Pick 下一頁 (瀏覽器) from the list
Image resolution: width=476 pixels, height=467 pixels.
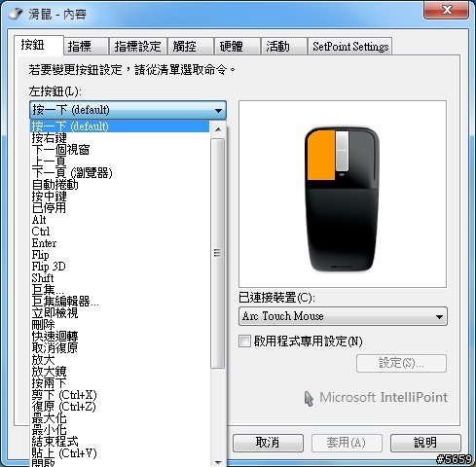coord(120,173)
